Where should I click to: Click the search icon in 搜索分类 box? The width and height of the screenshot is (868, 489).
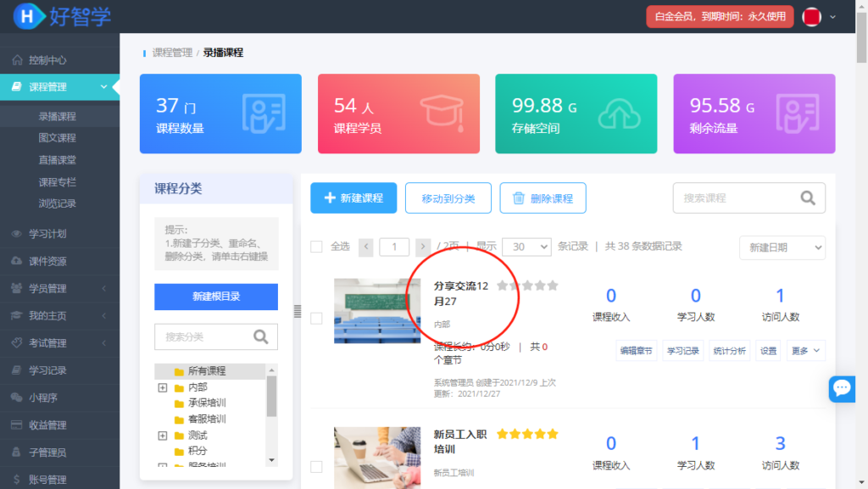261,336
